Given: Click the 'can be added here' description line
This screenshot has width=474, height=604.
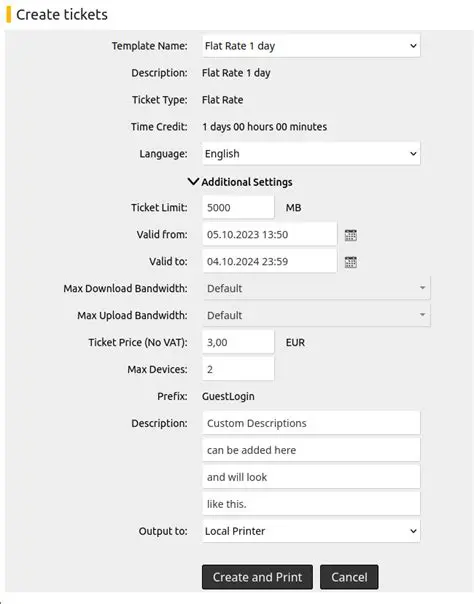Looking at the screenshot, I should point(311,450).
